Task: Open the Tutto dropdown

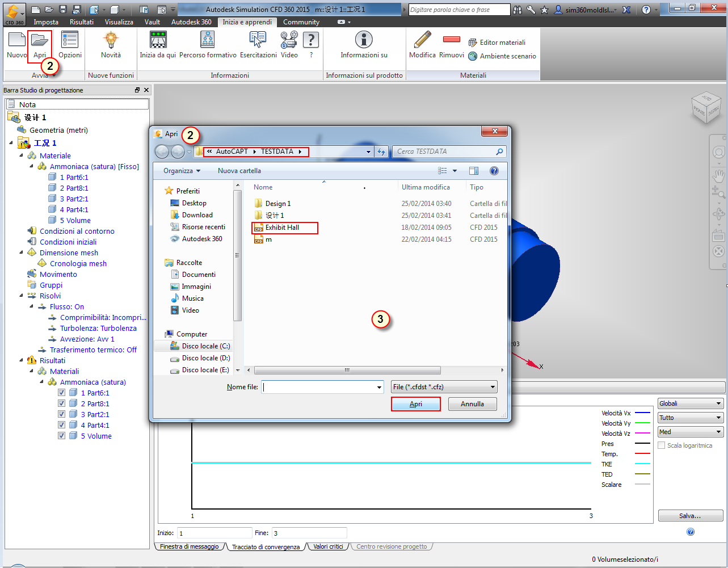Action: [x=691, y=418]
